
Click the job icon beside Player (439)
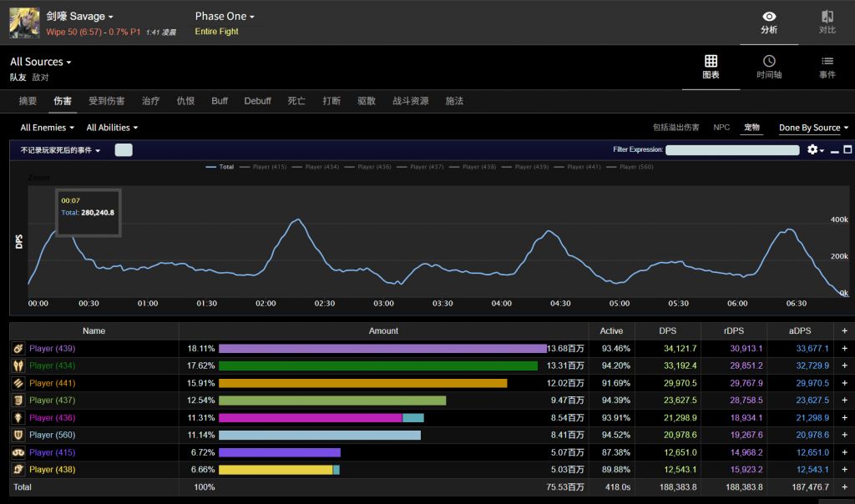(x=18, y=349)
